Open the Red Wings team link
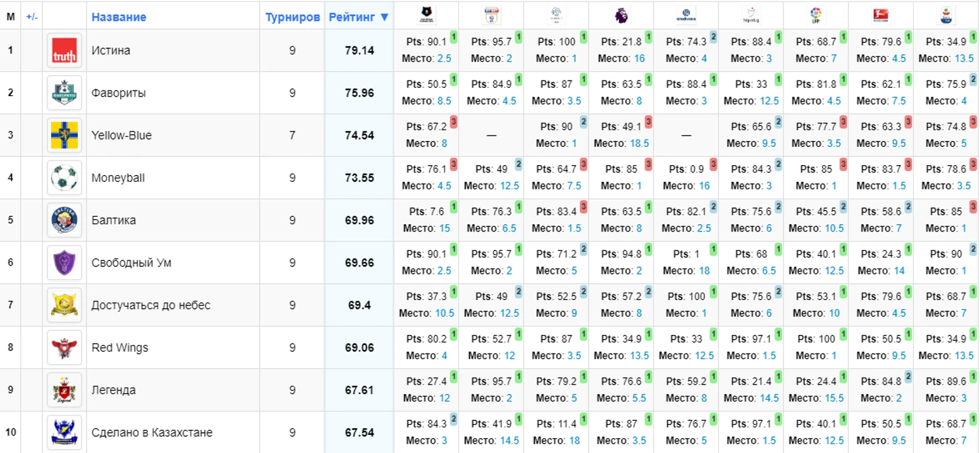980x453 pixels. [x=119, y=348]
